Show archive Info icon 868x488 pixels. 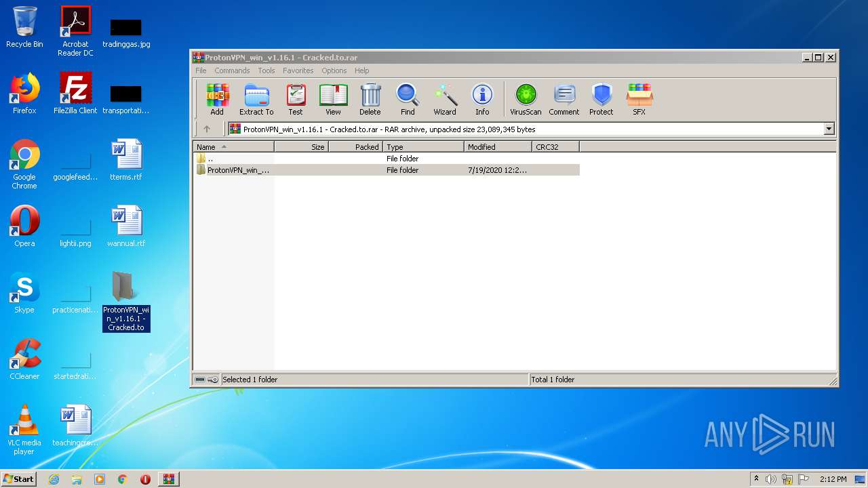[482, 100]
